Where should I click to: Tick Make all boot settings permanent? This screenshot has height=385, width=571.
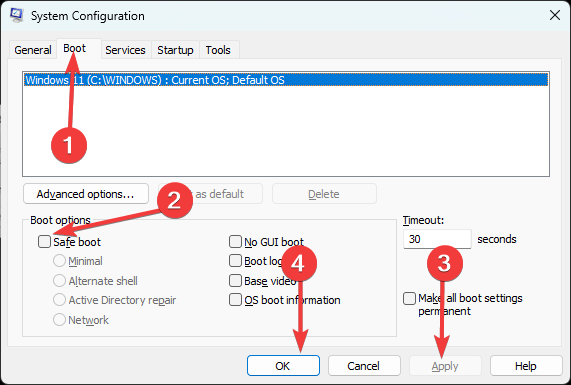409,298
